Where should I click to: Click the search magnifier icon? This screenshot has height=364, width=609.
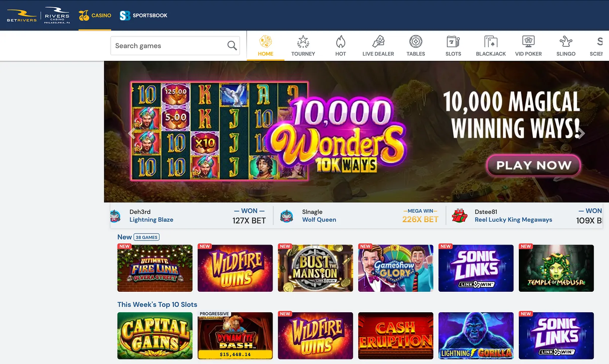(x=232, y=46)
